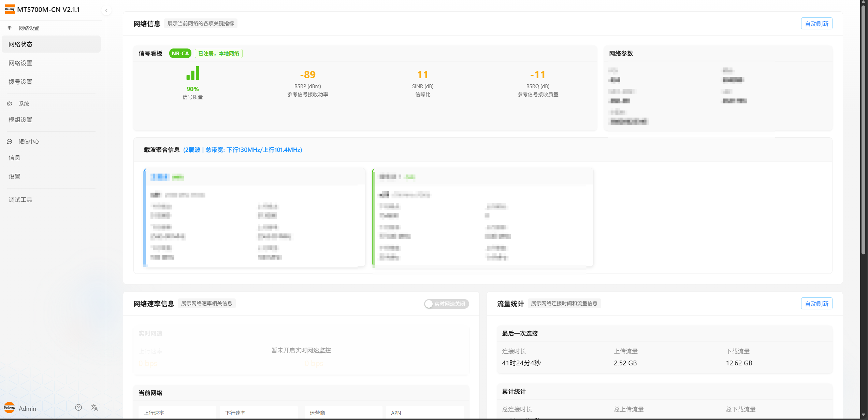Click the scrollbar down arrow
The height and width of the screenshot is (420, 868).
(x=863, y=415)
